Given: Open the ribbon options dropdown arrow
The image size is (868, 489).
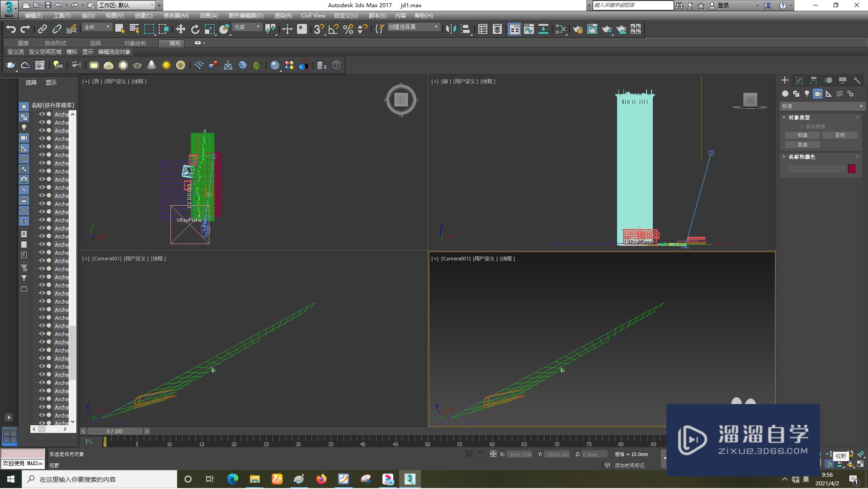Looking at the screenshot, I should point(204,43).
